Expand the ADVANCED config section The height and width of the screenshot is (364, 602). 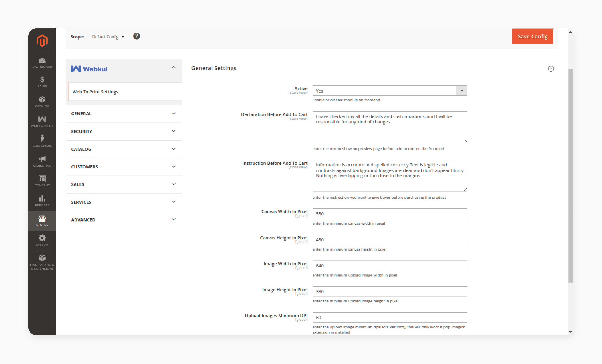point(124,220)
